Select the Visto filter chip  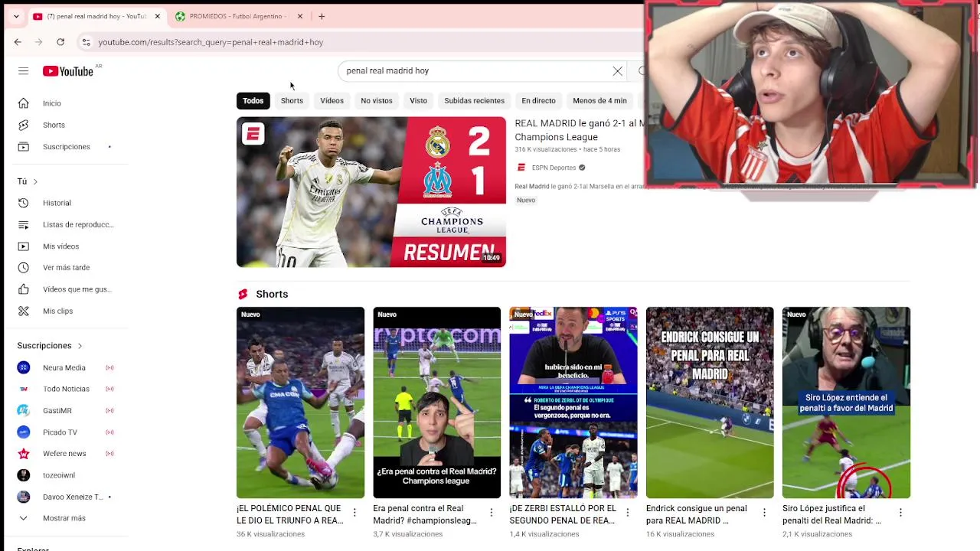click(x=418, y=101)
